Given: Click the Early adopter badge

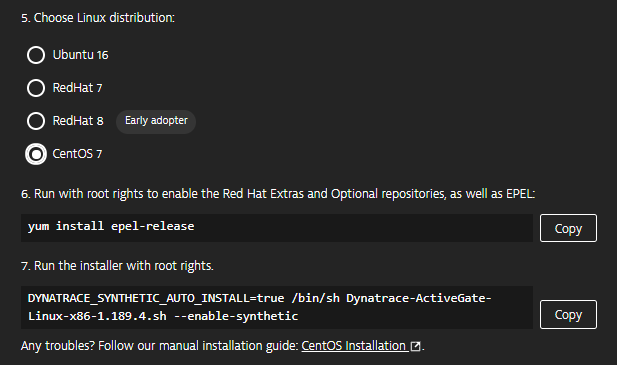Looking at the screenshot, I should (x=156, y=121).
